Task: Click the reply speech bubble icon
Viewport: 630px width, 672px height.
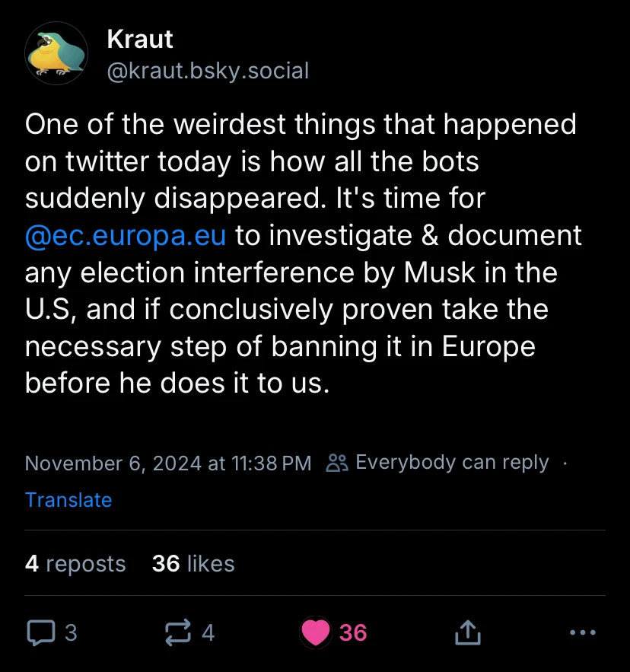Action: [x=41, y=632]
